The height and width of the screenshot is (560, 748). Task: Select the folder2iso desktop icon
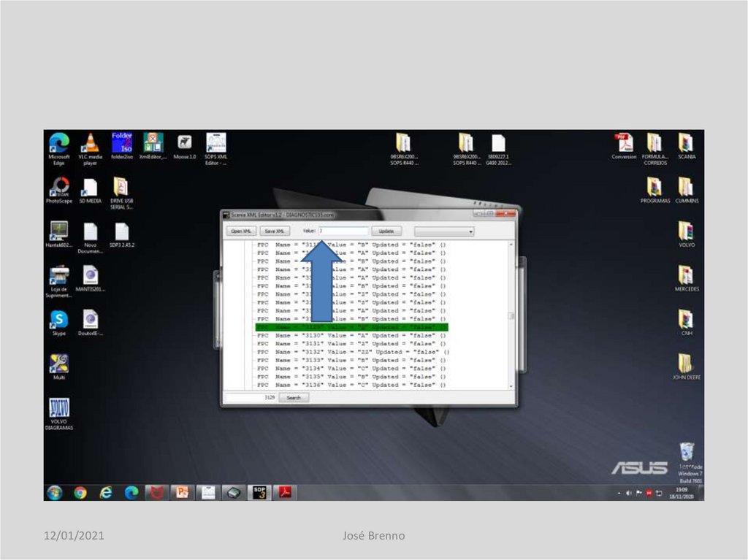pos(122,145)
